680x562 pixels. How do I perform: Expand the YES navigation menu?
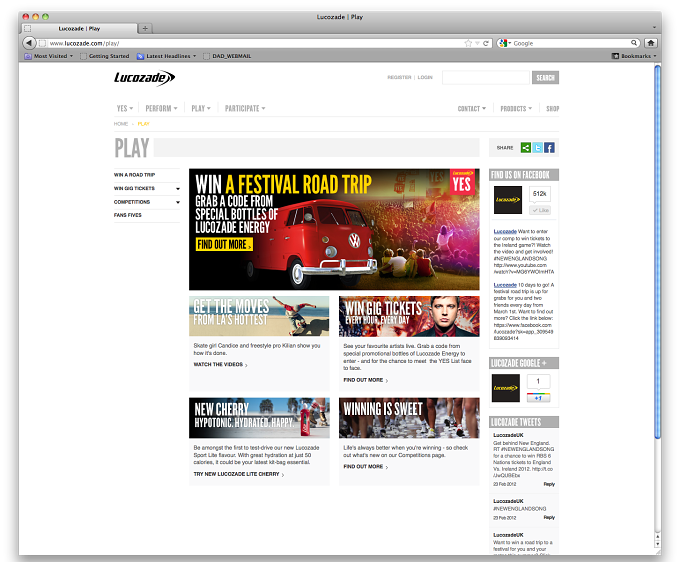125,108
